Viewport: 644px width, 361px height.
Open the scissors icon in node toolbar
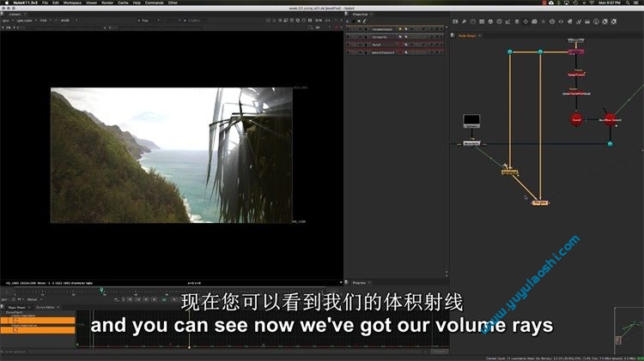(x=579, y=21)
